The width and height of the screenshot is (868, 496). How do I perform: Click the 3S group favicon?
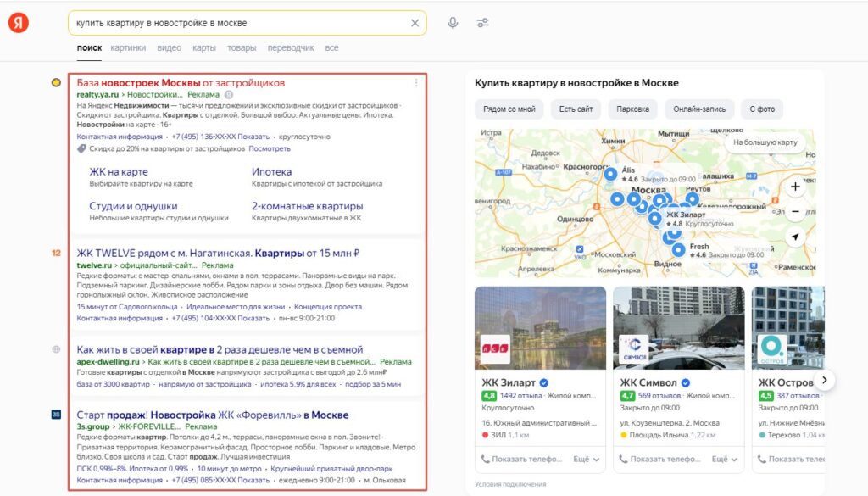click(x=56, y=414)
